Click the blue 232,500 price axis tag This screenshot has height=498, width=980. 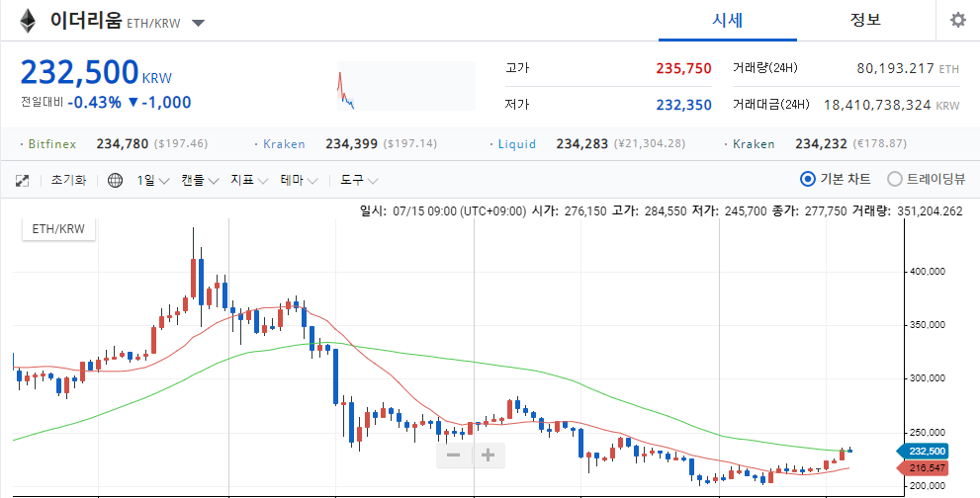point(923,452)
